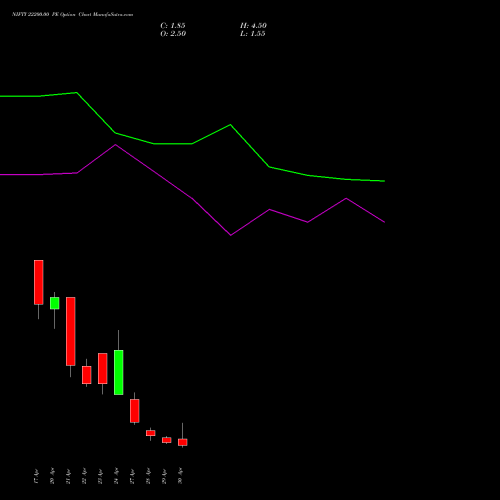Click the 23 Apr date label
500x500 pixels.
pos(100,476)
